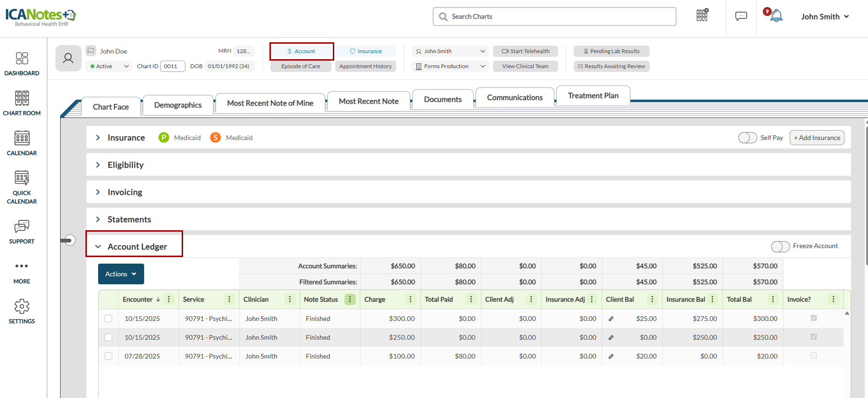Toggle the Freeze Account switch
Viewport: 868px width, 398px height.
click(780, 246)
